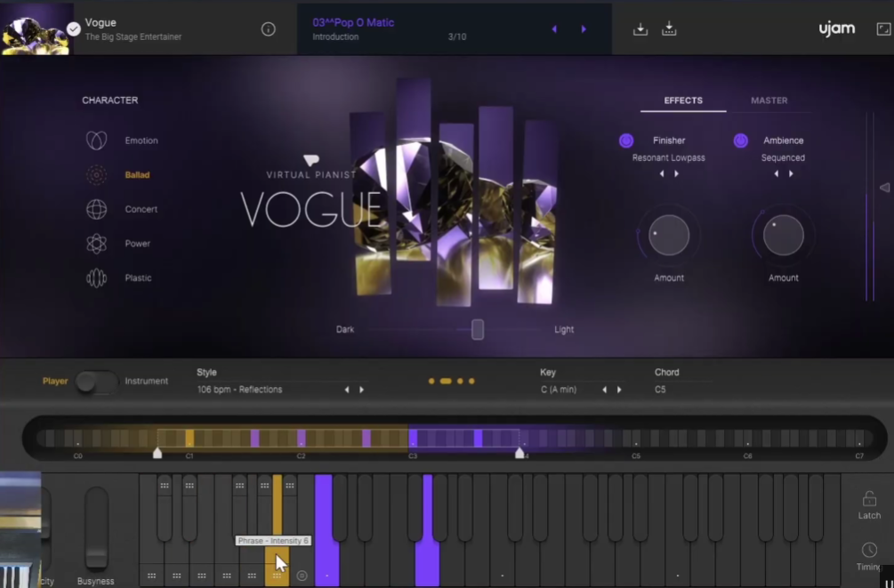Disable the Ambience effect toggle
Image resolution: width=894 pixels, height=588 pixels.
point(740,140)
